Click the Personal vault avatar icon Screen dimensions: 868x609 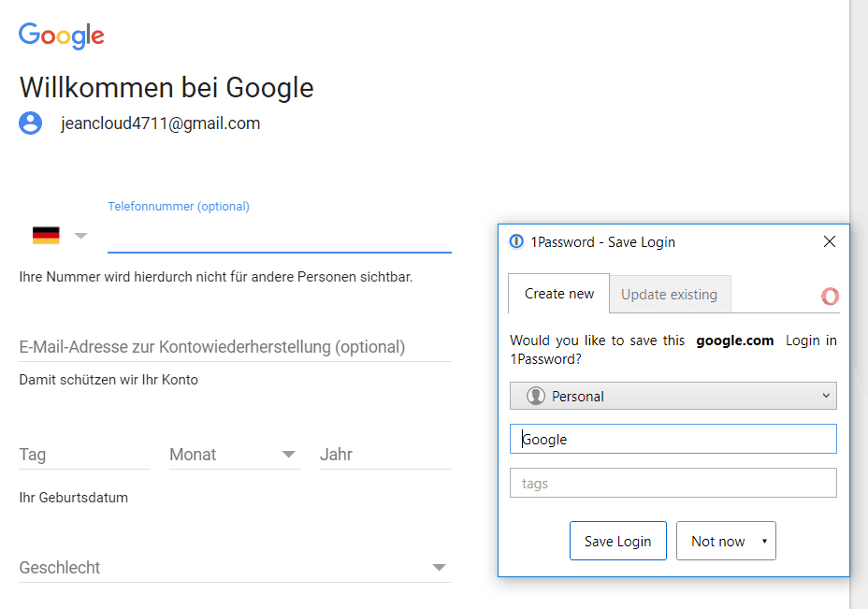click(x=535, y=396)
